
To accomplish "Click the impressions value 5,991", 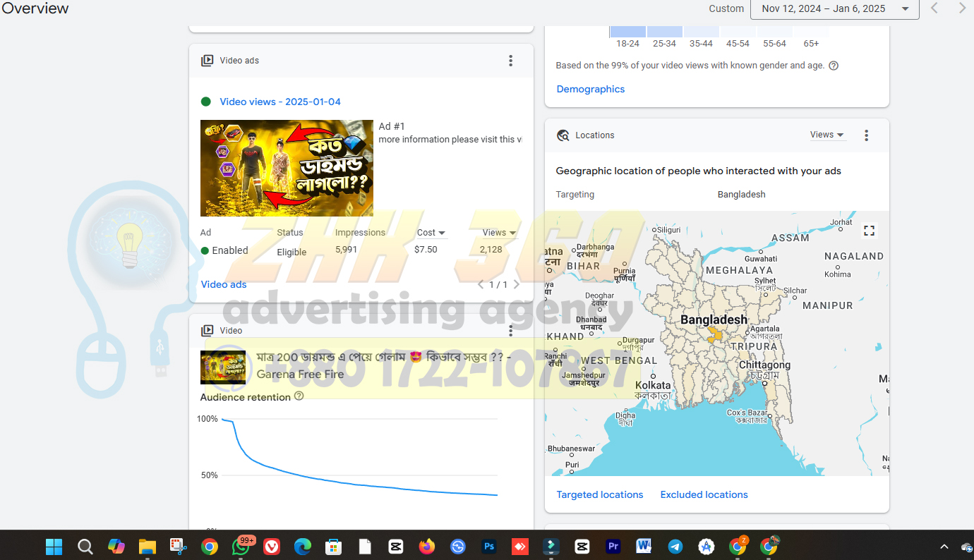I will [x=347, y=250].
